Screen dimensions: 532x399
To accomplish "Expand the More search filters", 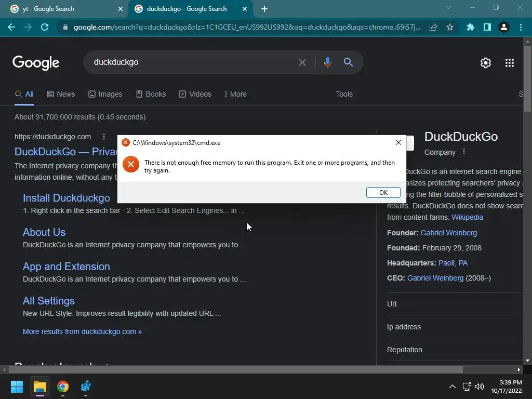I will click(235, 95).
